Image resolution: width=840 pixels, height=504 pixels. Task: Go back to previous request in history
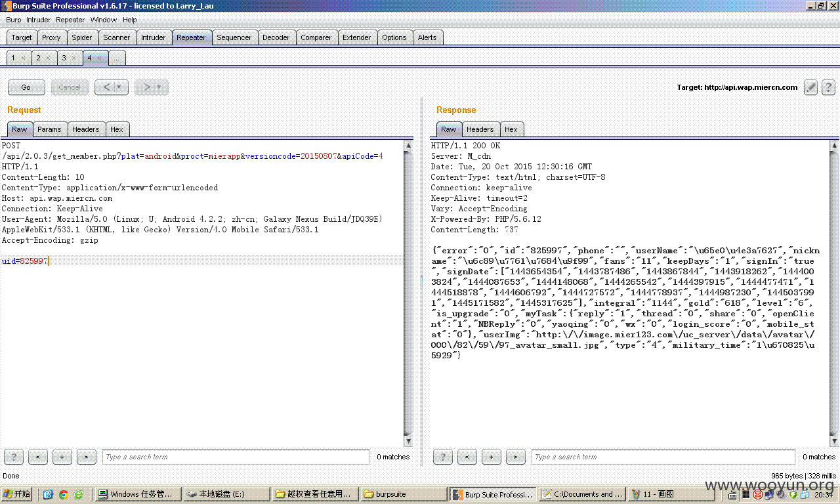107,87
